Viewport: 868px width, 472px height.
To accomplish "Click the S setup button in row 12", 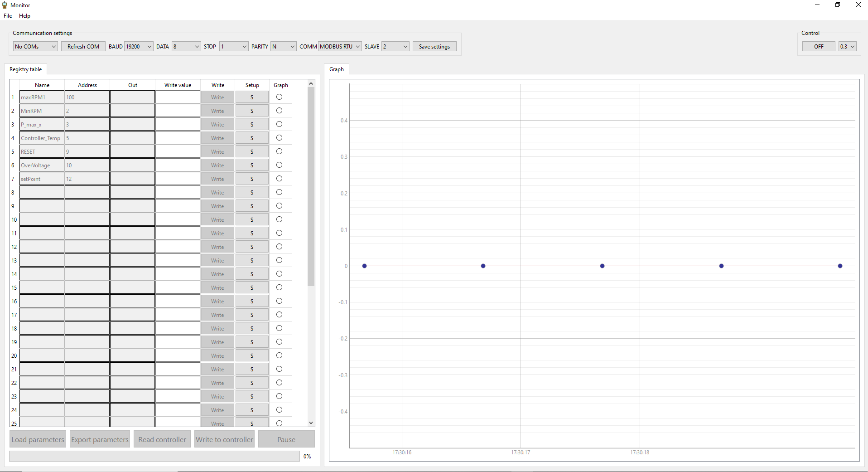I will [x=252, y=247].
